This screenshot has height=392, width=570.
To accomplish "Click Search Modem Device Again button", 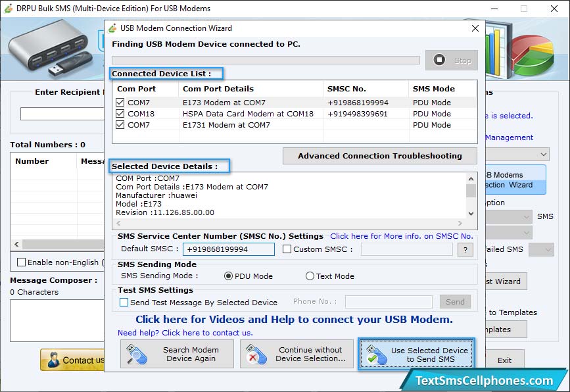I will pyautogui.click(x=177, y=354).
